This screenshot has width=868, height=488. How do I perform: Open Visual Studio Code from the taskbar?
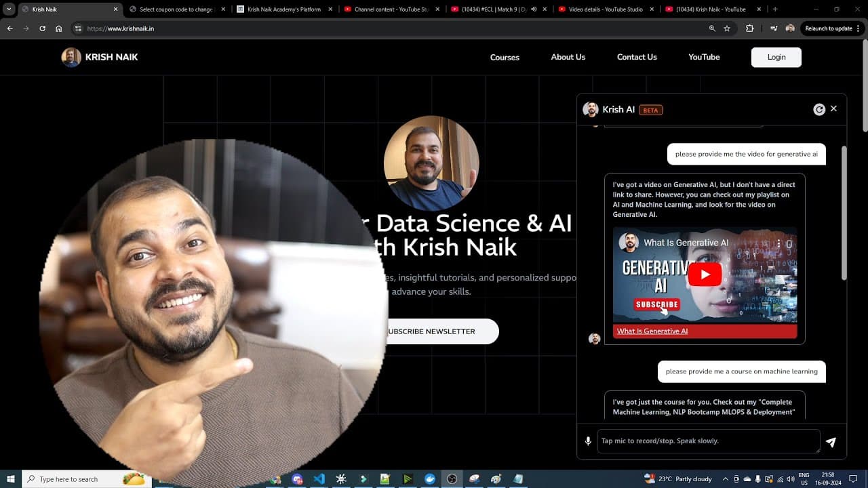319,479
